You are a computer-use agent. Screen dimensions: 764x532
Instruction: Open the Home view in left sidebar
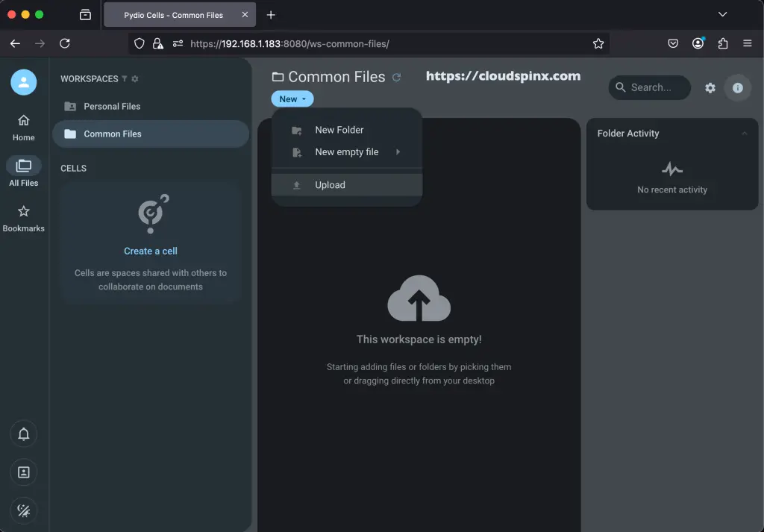point(23,125)
